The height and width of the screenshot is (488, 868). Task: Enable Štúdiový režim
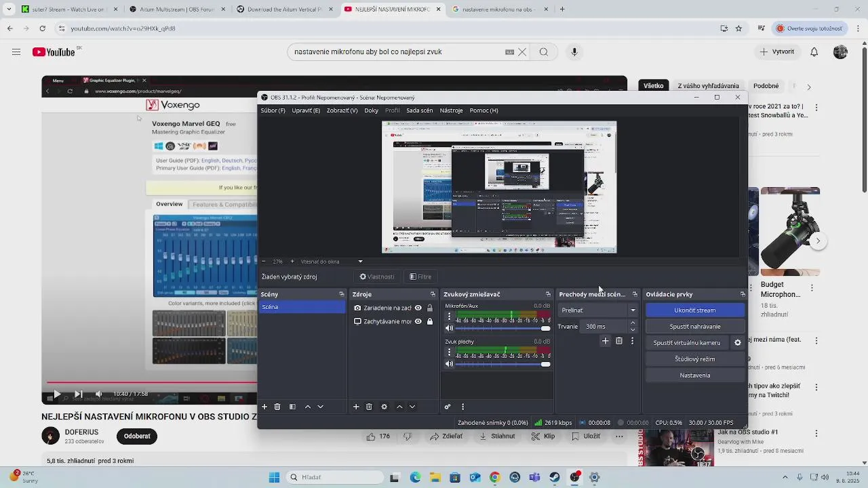point(695,359)
